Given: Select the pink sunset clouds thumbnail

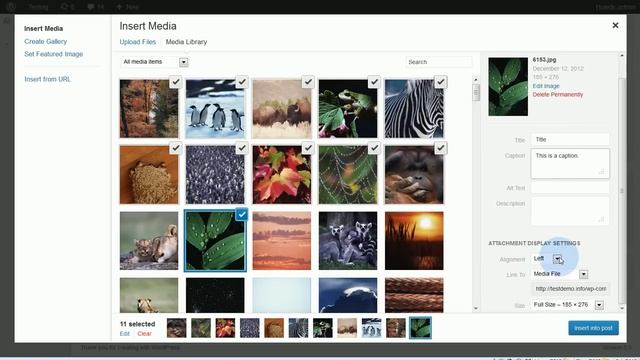Looking at the screenshot, I should pyautogui.click(x=282, y=241).
